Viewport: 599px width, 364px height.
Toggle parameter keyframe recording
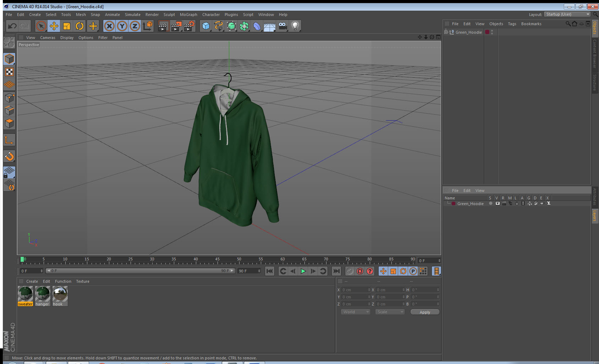(x=413, y=271)
